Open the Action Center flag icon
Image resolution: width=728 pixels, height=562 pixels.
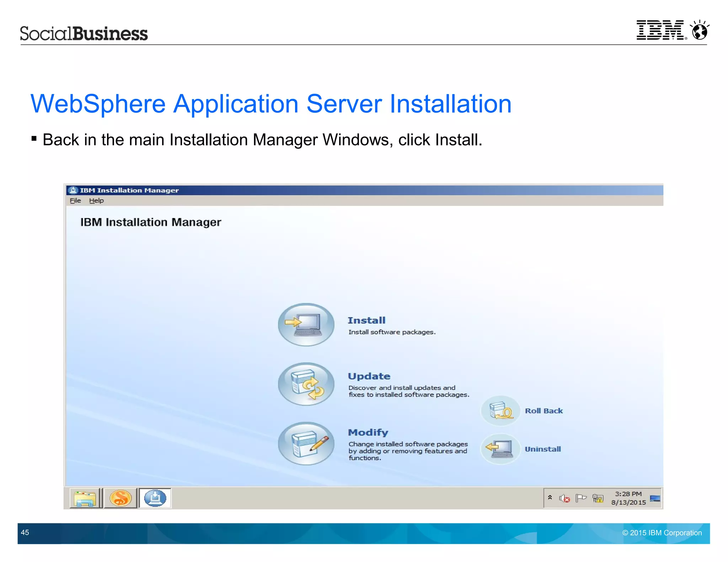(x=581, y=498)
